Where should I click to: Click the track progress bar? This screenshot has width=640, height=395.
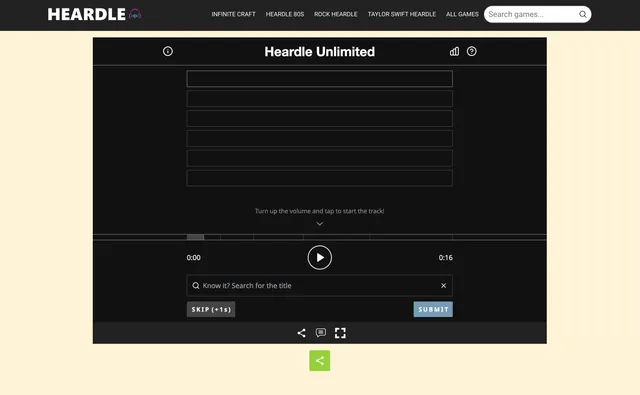point(320,237)
